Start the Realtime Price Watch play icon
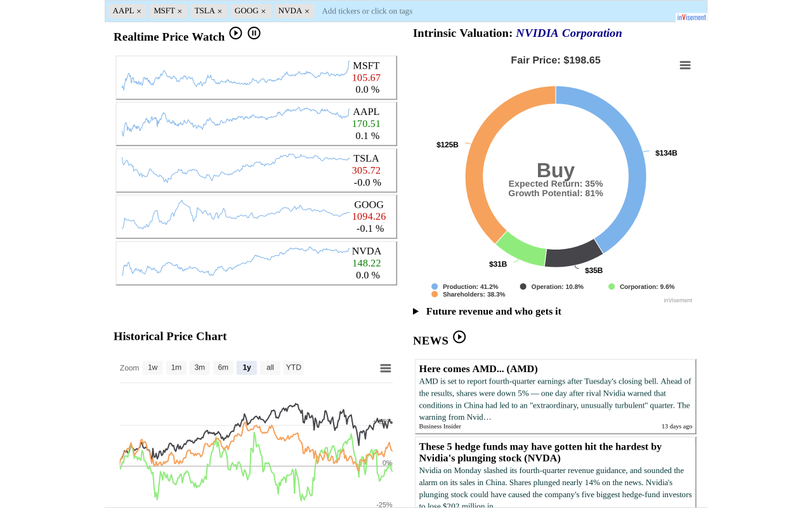Screen dimensions: 812x508 (x=235, y=33)
